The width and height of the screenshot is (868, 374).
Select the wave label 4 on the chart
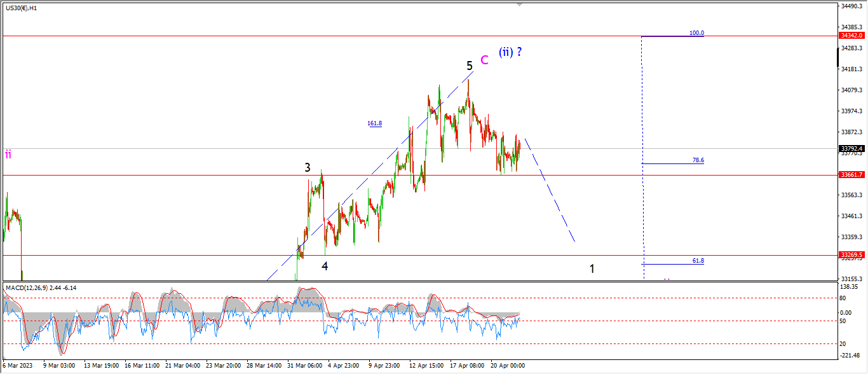(x=325, y=267)
